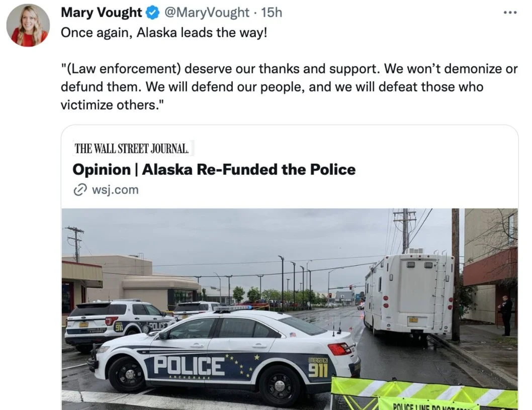Click the POLICE lettering on sedan door

coord(189,366)
